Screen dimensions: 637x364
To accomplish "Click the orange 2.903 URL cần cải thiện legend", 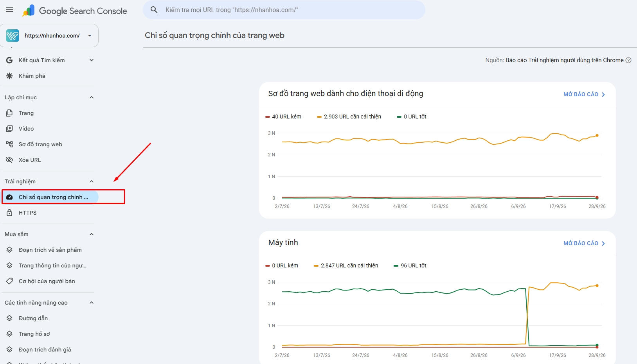I will pyautogui.click(x=349, y=117).
